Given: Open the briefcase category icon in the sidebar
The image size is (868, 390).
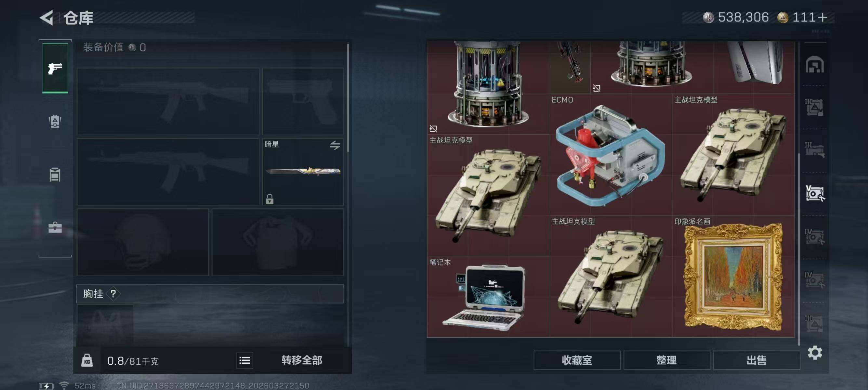Looking at the screenshot, I should (55, 227).
